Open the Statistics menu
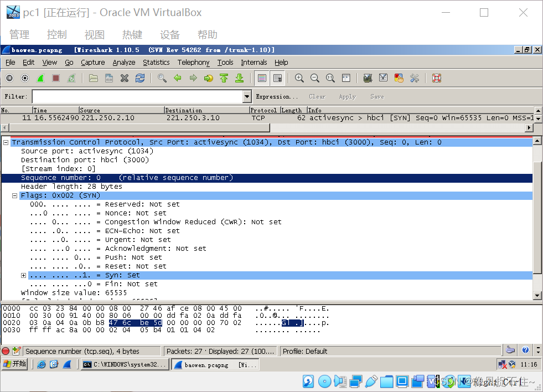Viewport: 543px width, 392px height. tap(156, 63)
